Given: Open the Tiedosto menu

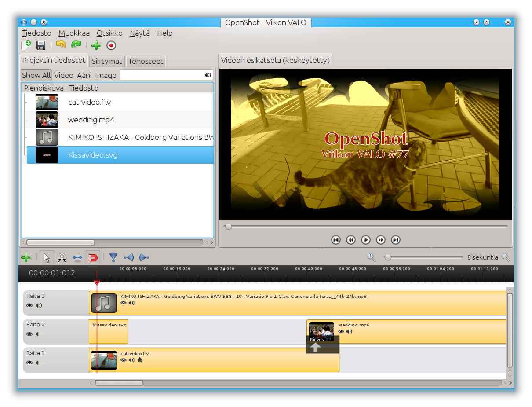Looking at the screenshot, I should coord(36,33).
